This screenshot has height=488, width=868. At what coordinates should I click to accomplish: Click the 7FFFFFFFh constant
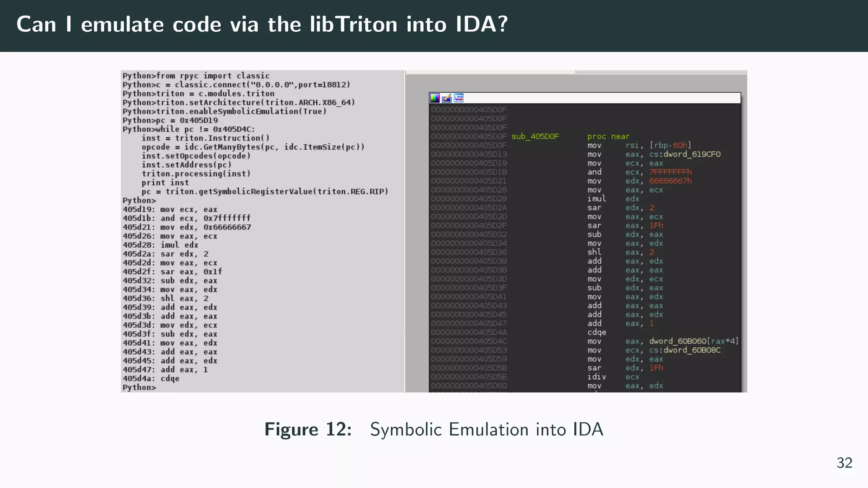670,172
